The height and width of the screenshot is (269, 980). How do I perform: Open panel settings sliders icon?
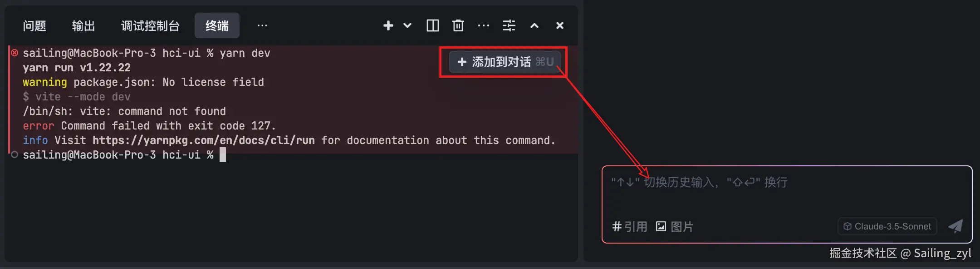point(509,25)
